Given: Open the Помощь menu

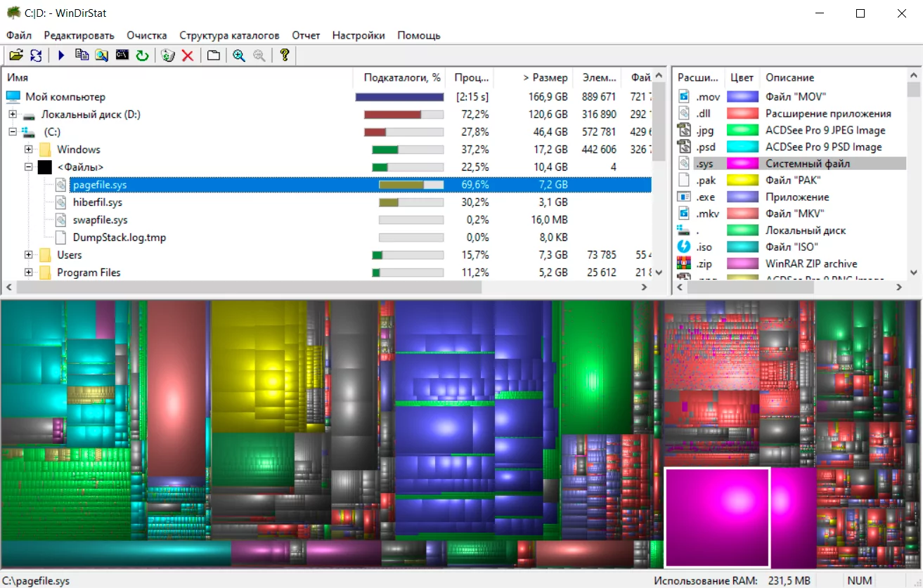Looking at the screenshot, I should 419,35.
